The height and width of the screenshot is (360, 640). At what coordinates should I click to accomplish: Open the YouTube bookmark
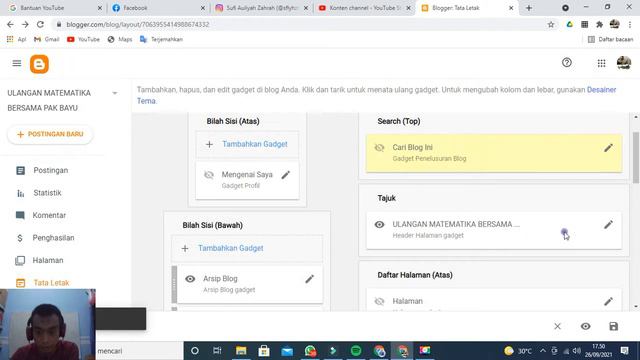[83, 39]
